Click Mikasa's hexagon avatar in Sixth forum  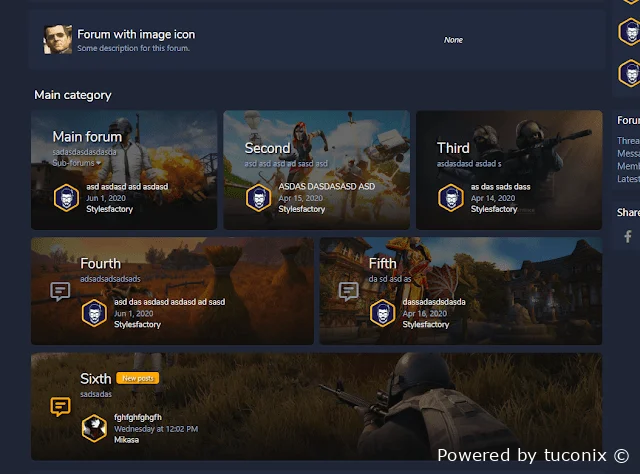click(94, 429)
